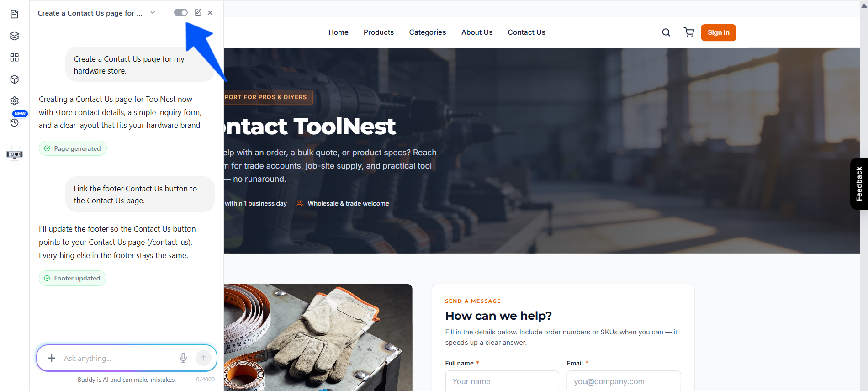This screenshot has width=868, height=391.
Task: Open the pages document icon in sidebar
Action: pyautogui.click(x=15, y=14)
